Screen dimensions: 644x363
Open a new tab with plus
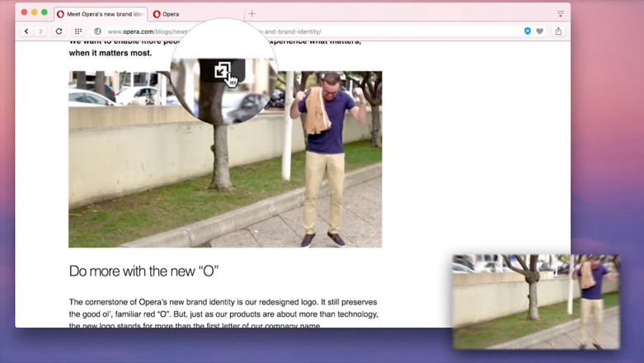(251, 13)
